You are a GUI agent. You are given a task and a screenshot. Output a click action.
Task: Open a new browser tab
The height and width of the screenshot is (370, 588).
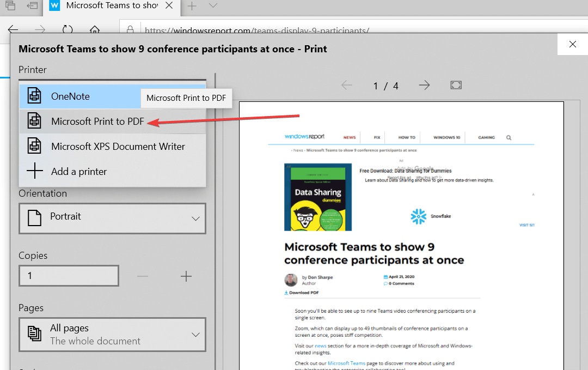192,5
